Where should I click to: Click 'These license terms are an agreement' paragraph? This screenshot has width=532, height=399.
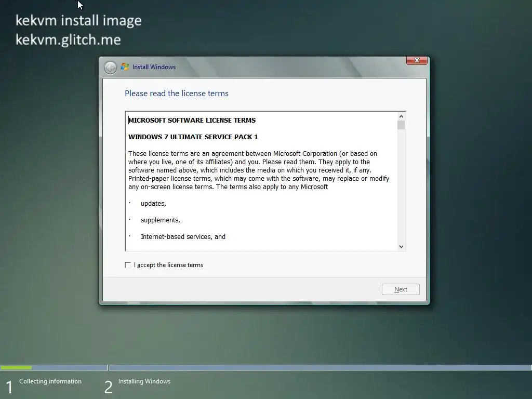pos(259,170)
